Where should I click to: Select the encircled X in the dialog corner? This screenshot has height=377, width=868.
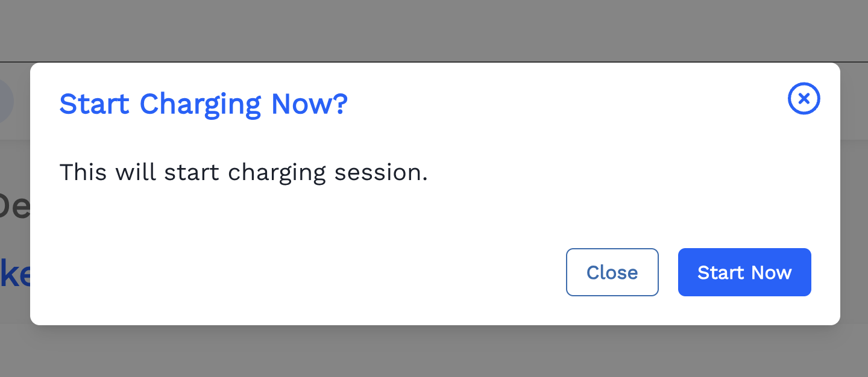pos(804,98)
